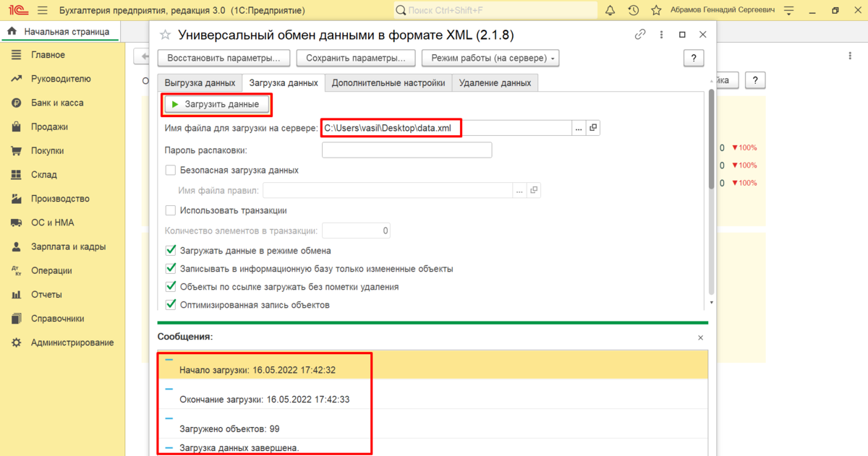Click Склад warehouse icon

16,175
